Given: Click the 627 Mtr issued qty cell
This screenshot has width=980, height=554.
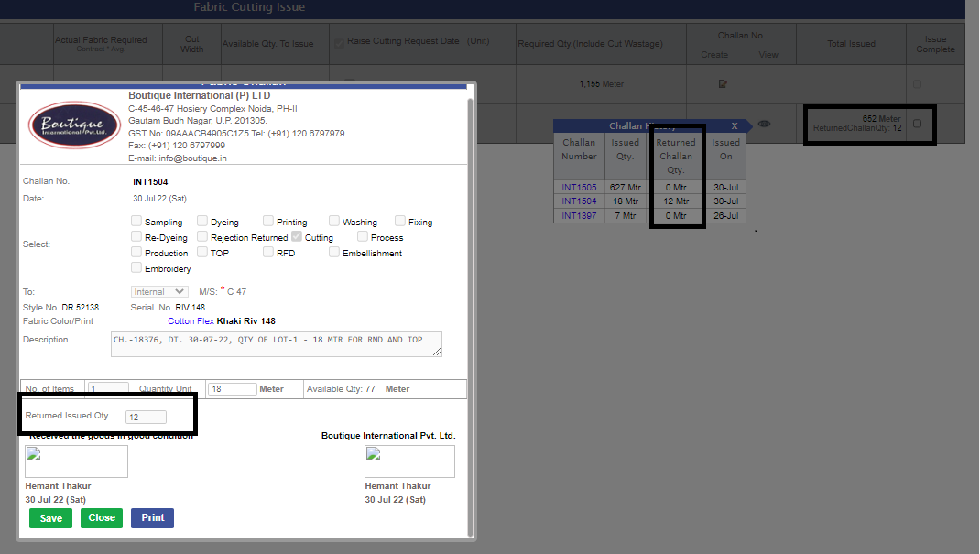Looking at the screenshot, I should coord(625,188).
